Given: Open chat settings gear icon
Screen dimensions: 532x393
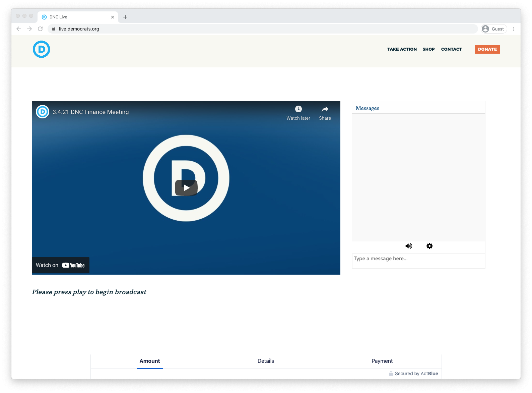Looking at the screenshot, I should coord(429,246).
